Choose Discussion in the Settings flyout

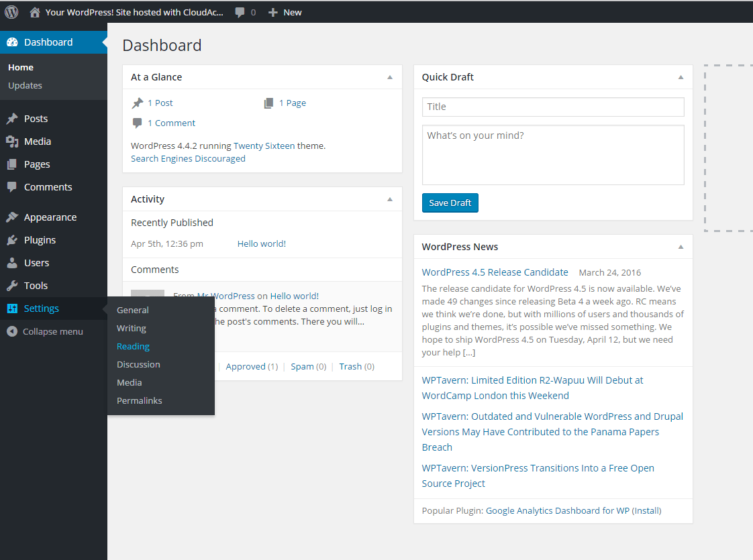tap(138, 365)
